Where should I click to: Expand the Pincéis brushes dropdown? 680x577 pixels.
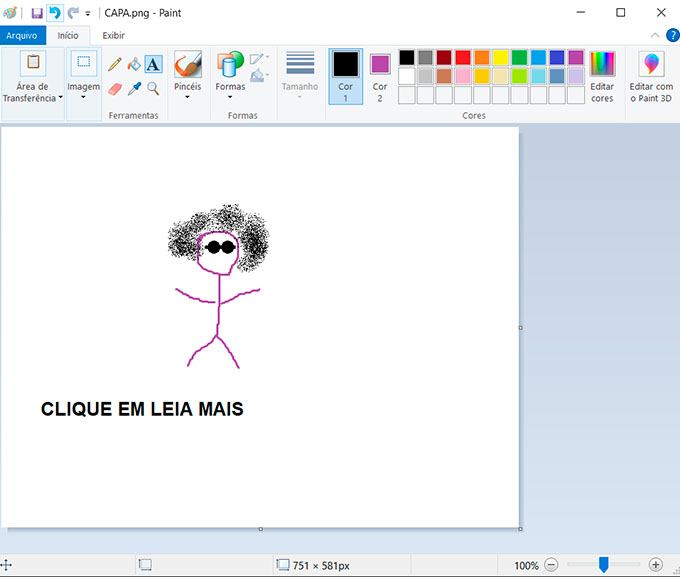[x=187, y=97]
